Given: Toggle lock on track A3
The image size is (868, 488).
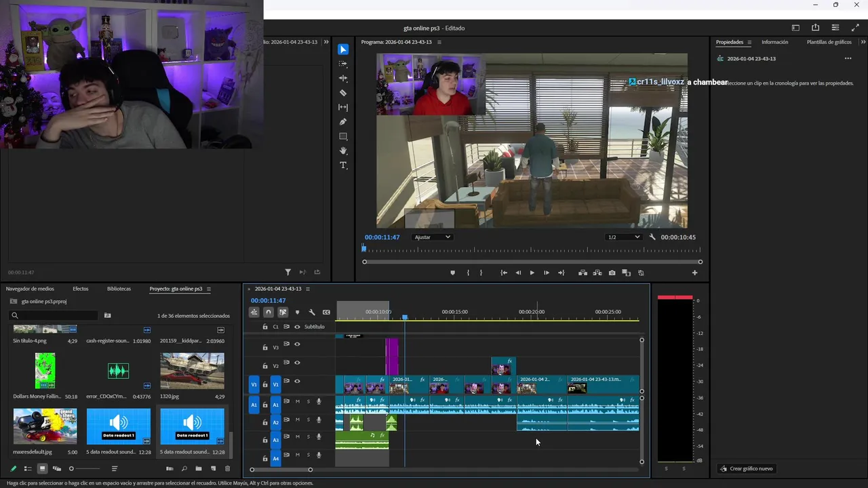Looking at the screenshot, I should pyautogui.click(x=265, y=441).
